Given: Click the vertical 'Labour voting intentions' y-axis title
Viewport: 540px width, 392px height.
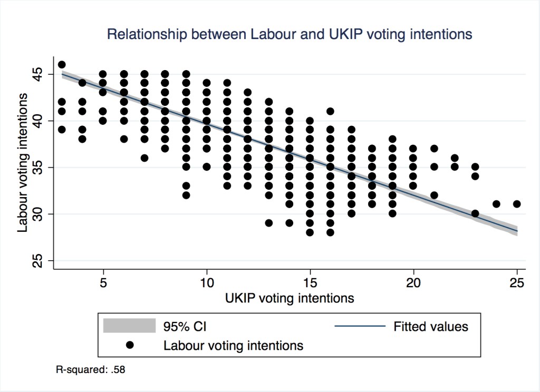Looking at the screenshot, I should click(x=22, y=163).
